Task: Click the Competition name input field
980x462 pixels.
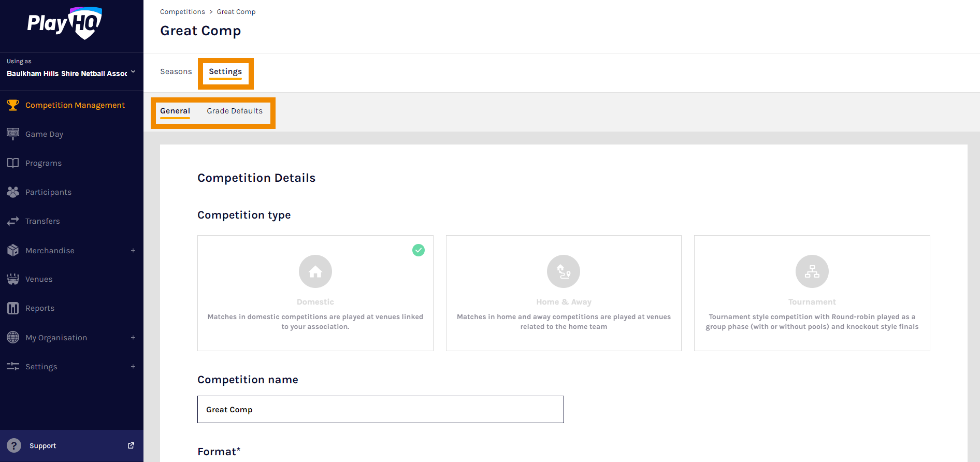Action: 380,410
